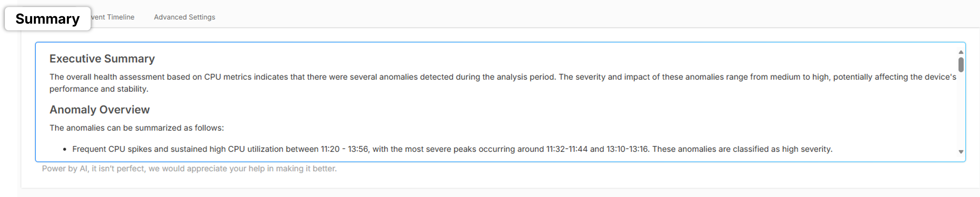This screenshot has width=980, height=197.
Task: Click the summary scrollbar down arrow
Action: [961, 152]
